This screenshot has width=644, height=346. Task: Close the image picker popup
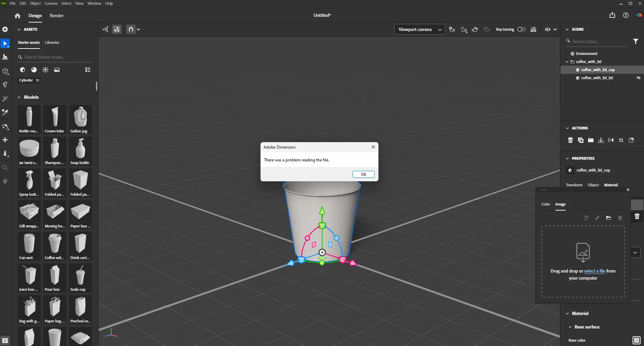pyautogui.click(x=628, y=190)
